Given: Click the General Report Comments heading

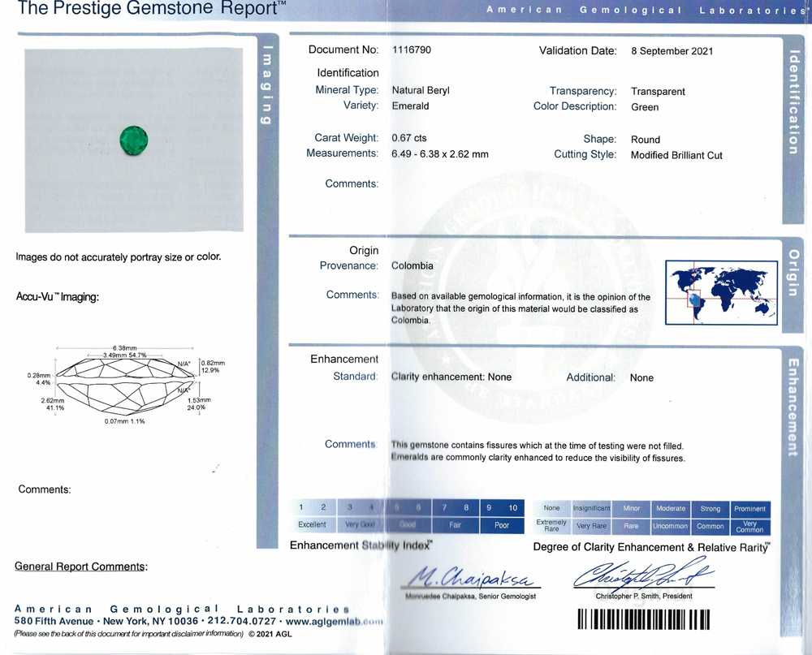Looking at the screenshot, I should point(80,567).
